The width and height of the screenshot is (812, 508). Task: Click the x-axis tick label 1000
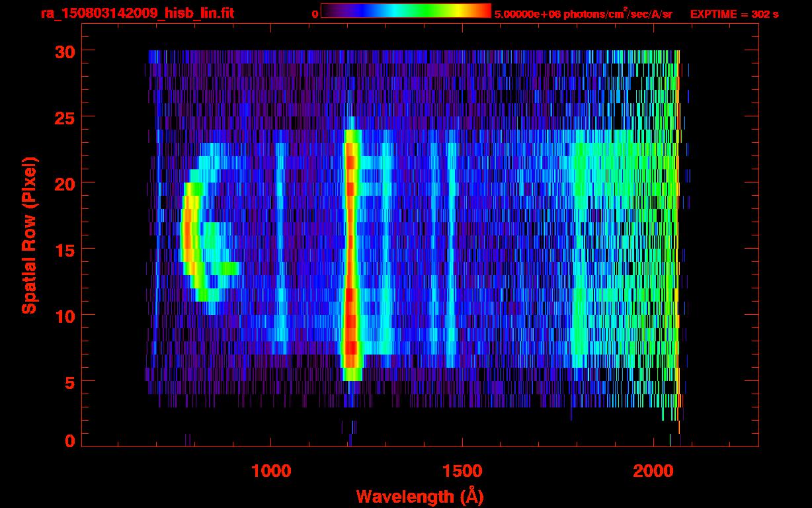[271, 471]
